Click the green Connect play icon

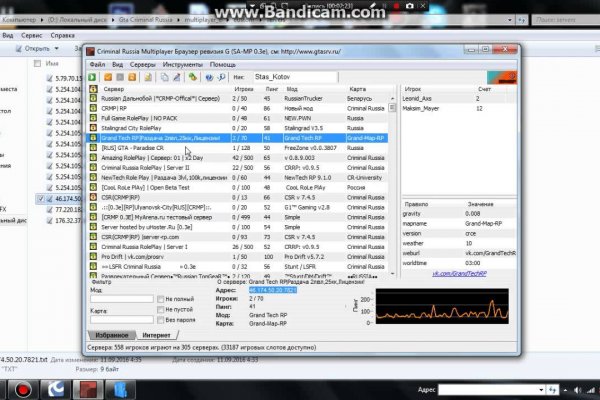click(x=92, y=76)
